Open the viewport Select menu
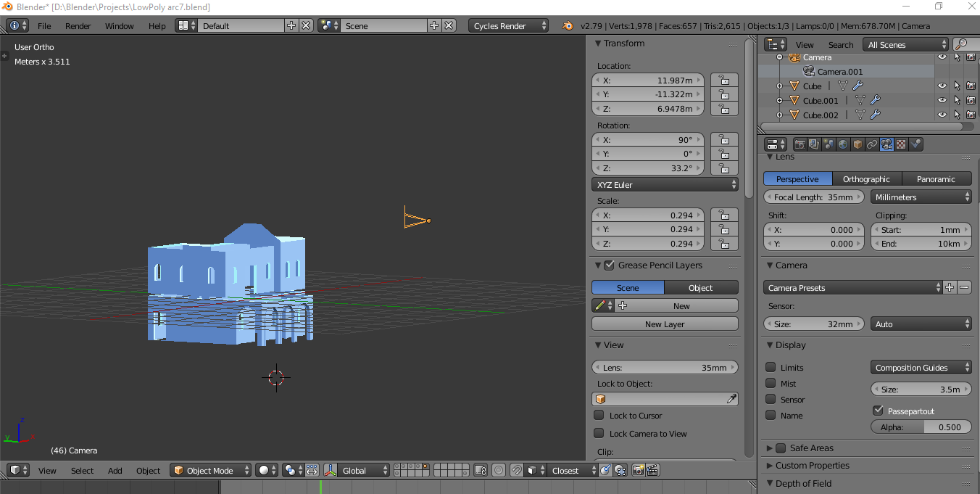Screen dimensions: 980x494 [83, 471]
